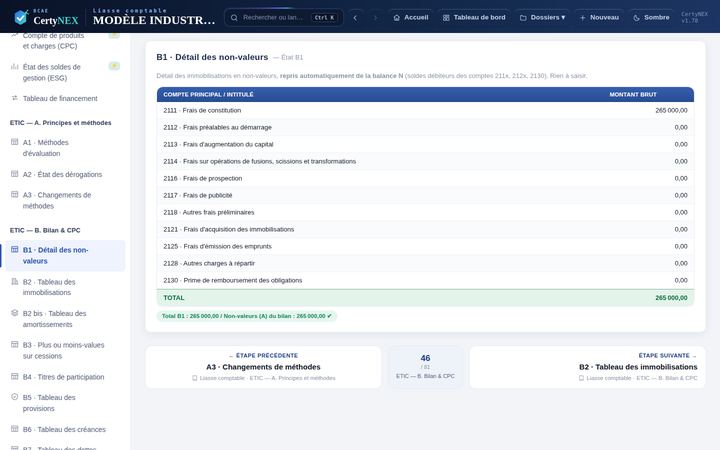Screen dimensions: 720x450
Task: Click the table icon beside B4 Titres de participation
Action: click(x=15, y=376)
